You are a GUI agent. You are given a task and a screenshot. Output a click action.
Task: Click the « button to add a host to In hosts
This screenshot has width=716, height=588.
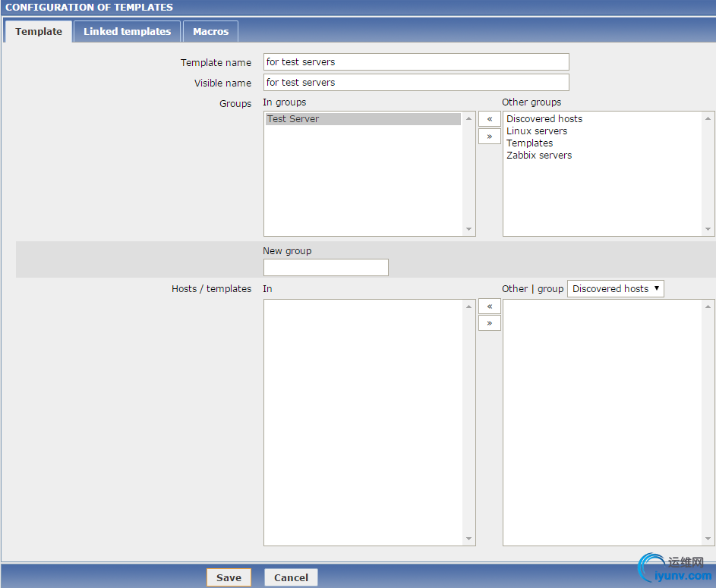point(490,307)
